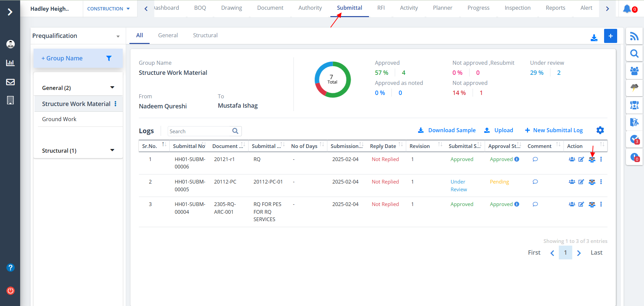Viewport: 644px width, 306px height.
Task: Open the help question mark icon
Action: click(10, 267)
